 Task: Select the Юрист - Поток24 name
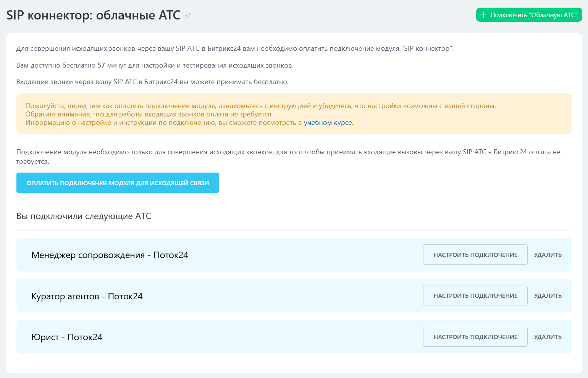67,337
